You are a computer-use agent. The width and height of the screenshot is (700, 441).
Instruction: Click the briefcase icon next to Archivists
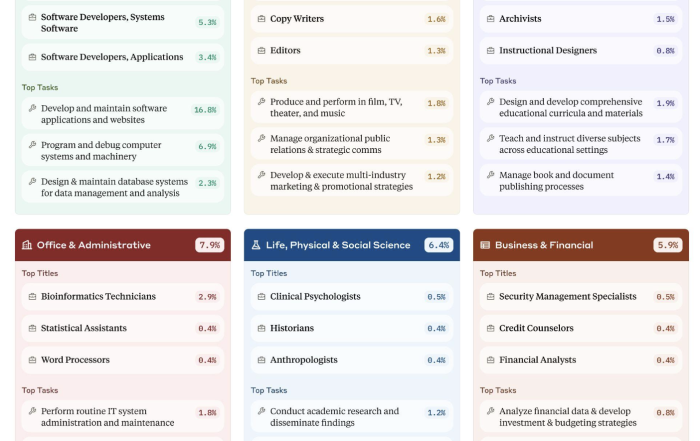491,19
